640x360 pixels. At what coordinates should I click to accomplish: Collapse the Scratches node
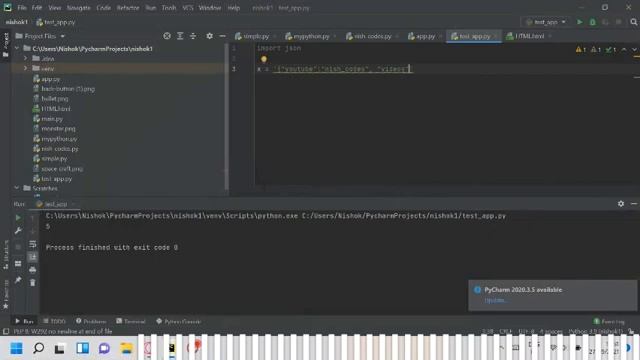coord(17,188)
